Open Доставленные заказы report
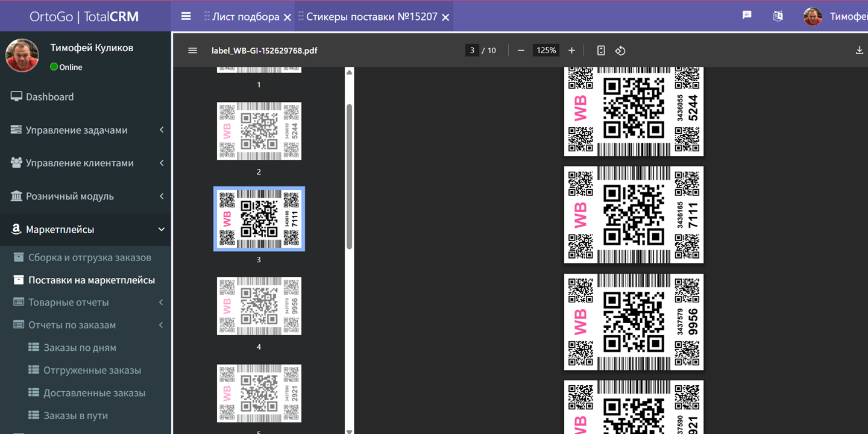This screenshot has height=434, width=868. click(95, 392)
